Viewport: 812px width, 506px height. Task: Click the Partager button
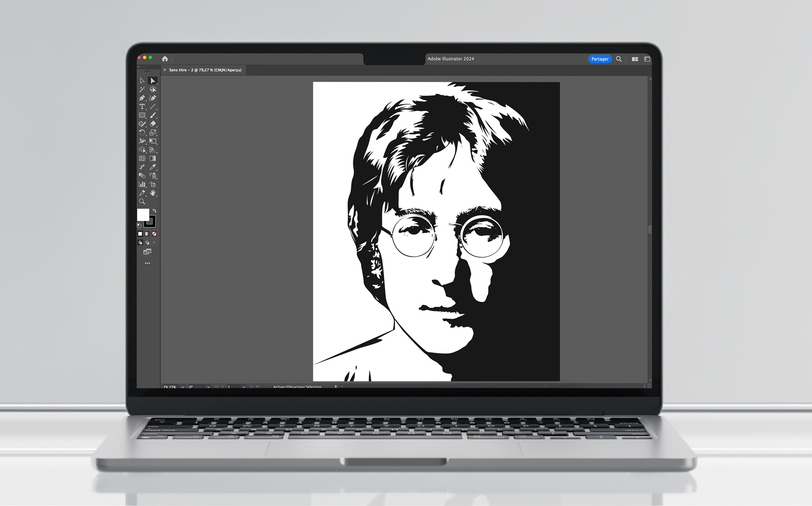pyautogui.click(x=600, y=59)
